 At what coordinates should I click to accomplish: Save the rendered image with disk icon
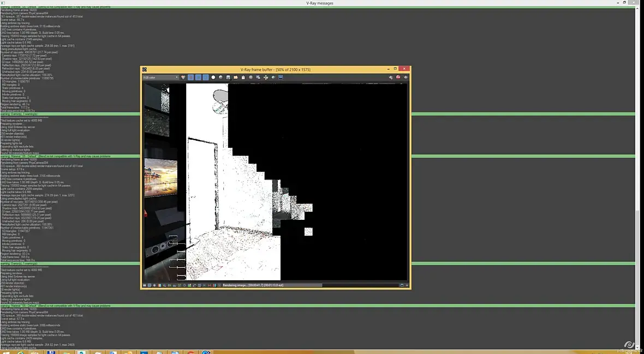pyautogui.click(x=228, y=77)
